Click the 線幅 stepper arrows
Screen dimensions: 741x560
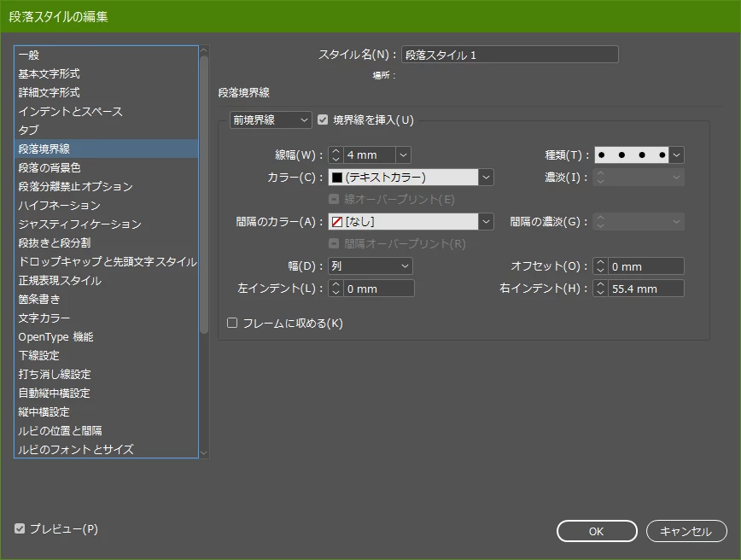(336, 155)
